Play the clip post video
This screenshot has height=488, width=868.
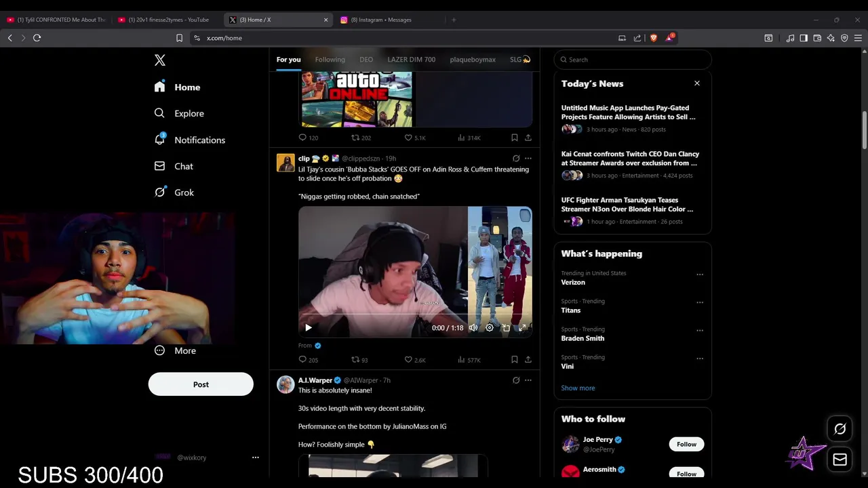pos(309,328)
